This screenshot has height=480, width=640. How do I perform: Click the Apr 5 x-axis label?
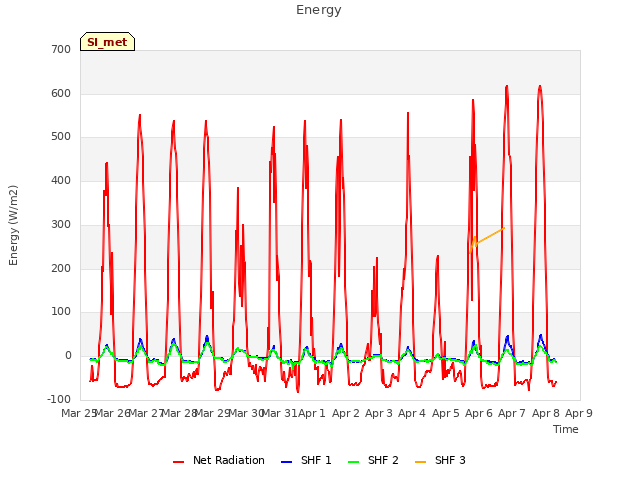pos(446,413)
